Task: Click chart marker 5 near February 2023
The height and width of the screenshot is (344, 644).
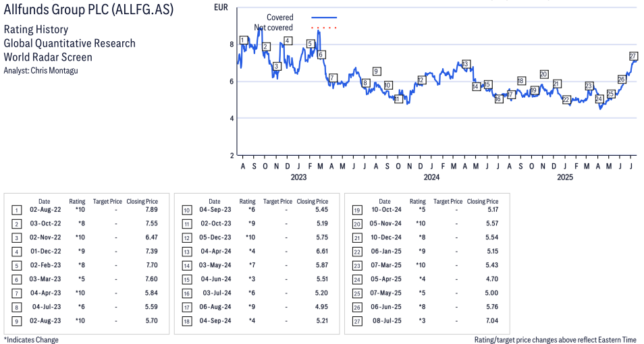Action: tap(310, 44)
